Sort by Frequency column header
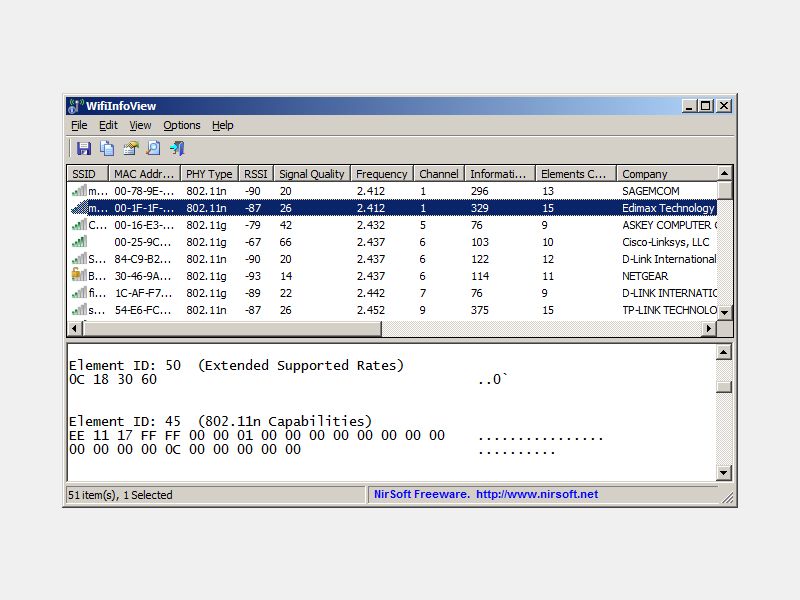800x600 pixels. pyautogui.click(x=382, y=174)
